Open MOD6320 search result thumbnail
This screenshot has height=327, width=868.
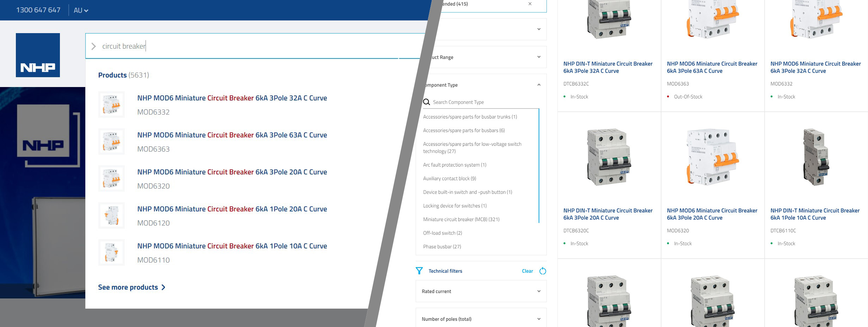point(111,179)
